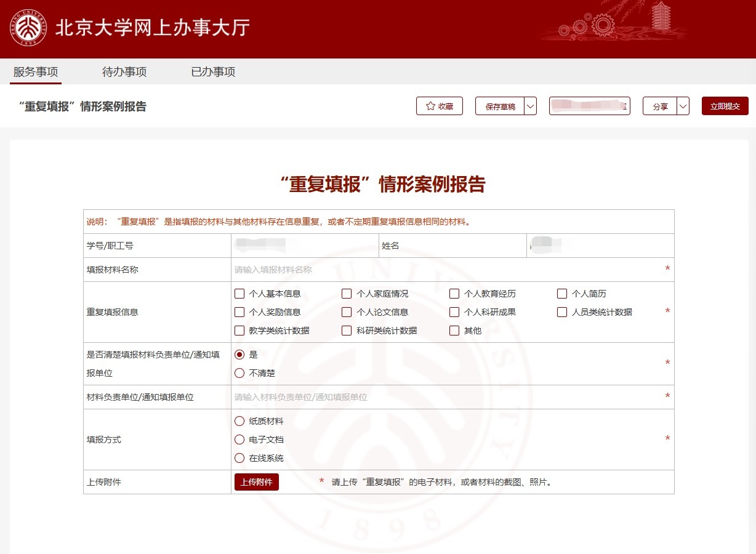
Task: Click the 收藏 star favorite button
Action: (440, 106)
